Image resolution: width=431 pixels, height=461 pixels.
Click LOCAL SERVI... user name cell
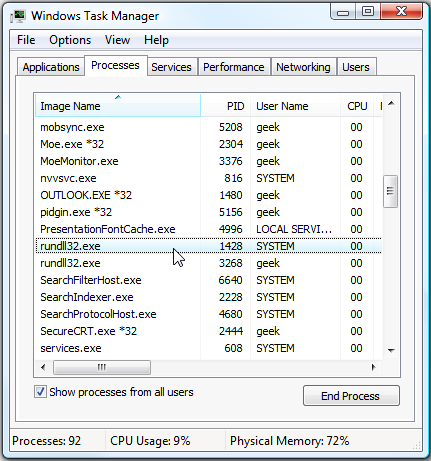pos(294,229)
